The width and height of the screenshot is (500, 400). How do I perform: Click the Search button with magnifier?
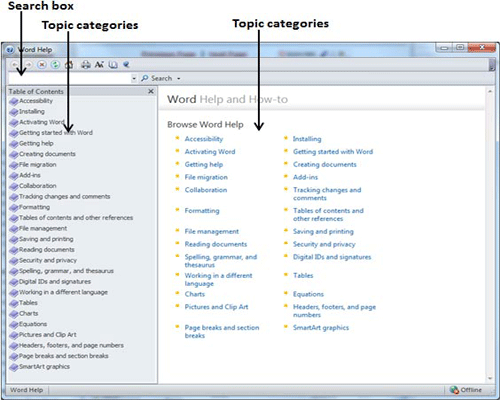(x=157, y=78)
